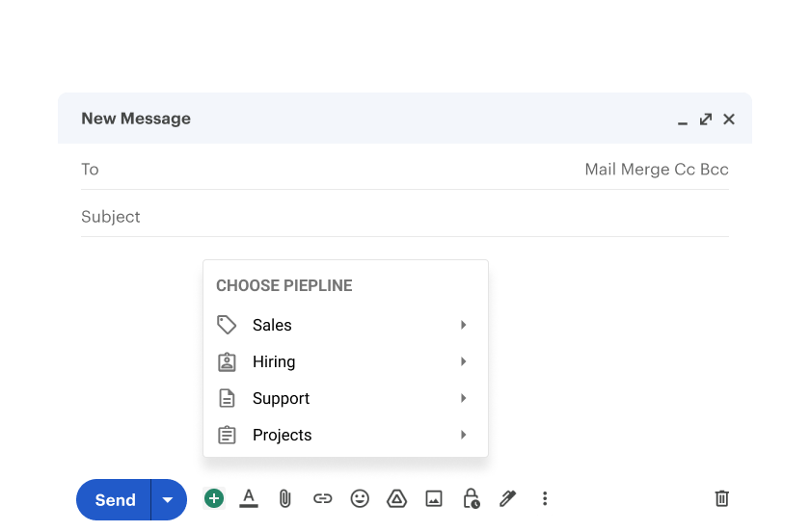
Task: Expand the Projects pipeline submenu arrow
Action: click(x=464, y=435)
